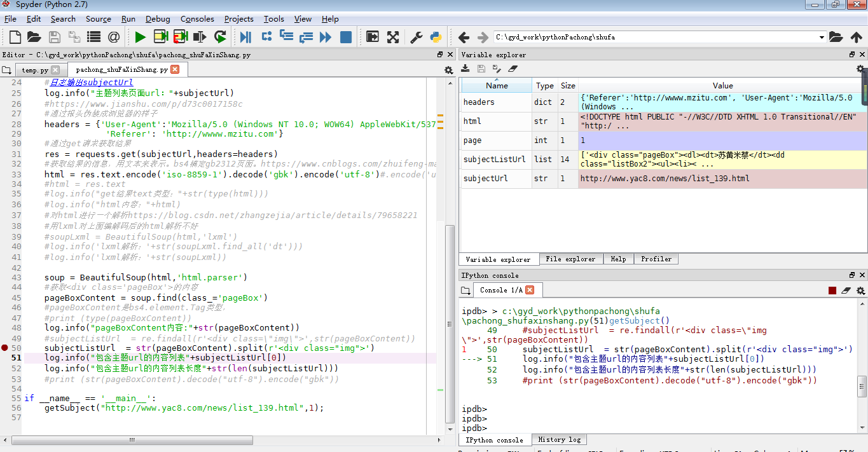The width and height of the screenshot is (868, 452).
Task: Switch to the File explorer tab
Action: (x=570, y=259)
